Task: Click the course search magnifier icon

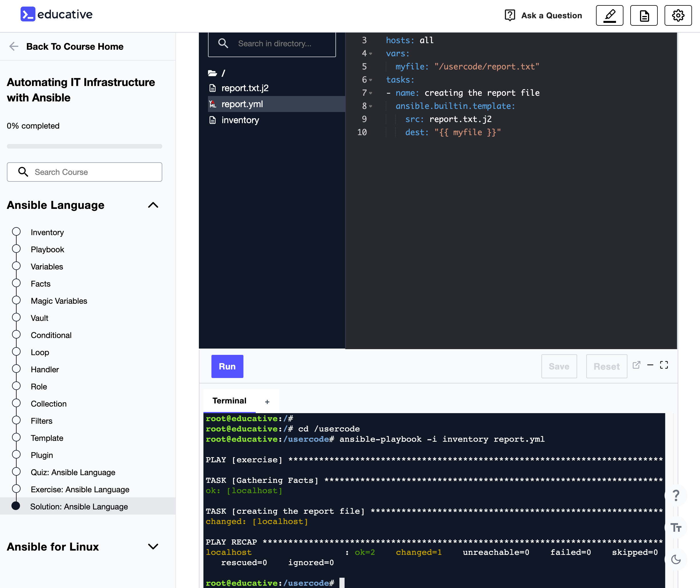Action: click(23, 172)
